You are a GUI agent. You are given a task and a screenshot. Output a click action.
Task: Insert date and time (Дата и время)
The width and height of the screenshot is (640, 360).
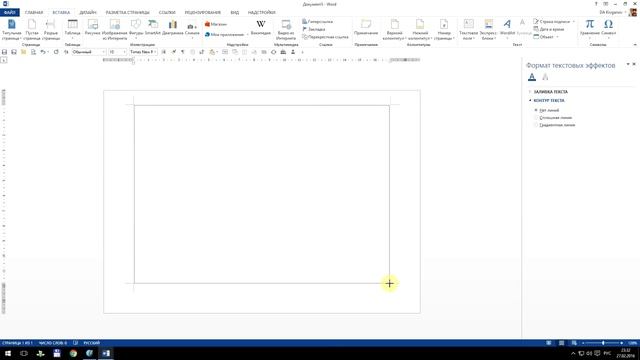(x=549, y=29)
